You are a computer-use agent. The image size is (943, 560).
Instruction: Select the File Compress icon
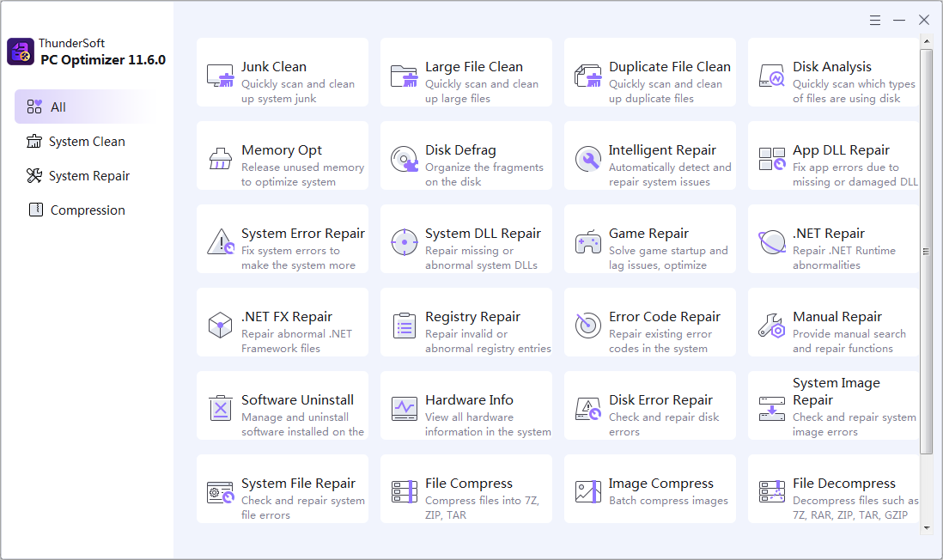(404, 491)
